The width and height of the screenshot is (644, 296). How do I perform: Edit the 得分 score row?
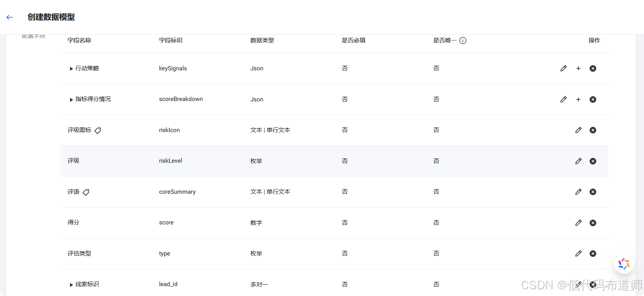(578, 223)
